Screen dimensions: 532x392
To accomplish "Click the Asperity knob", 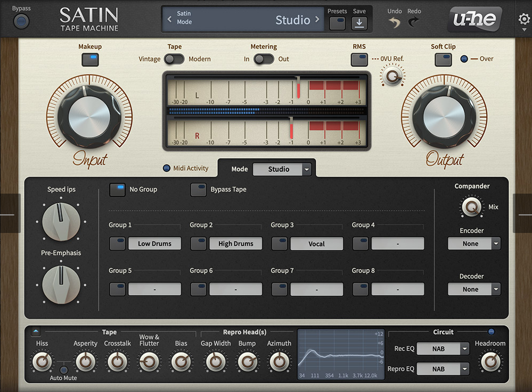I will [x=85, y=362].
